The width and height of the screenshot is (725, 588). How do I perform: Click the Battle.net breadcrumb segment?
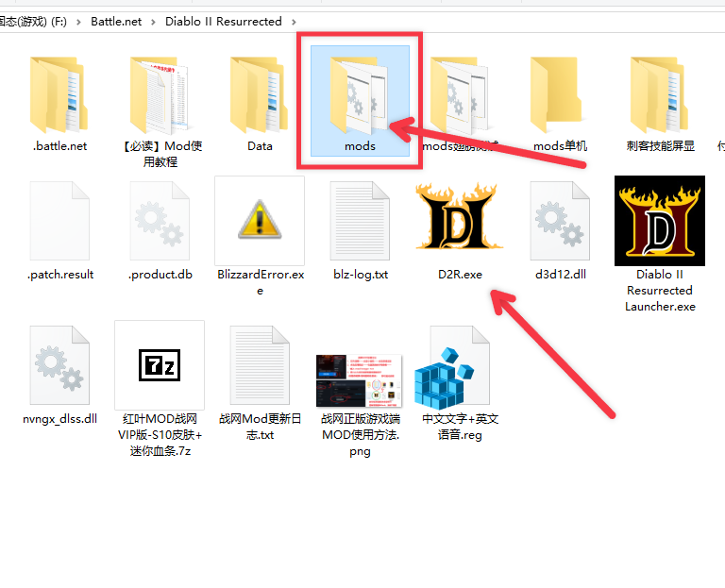116,22
